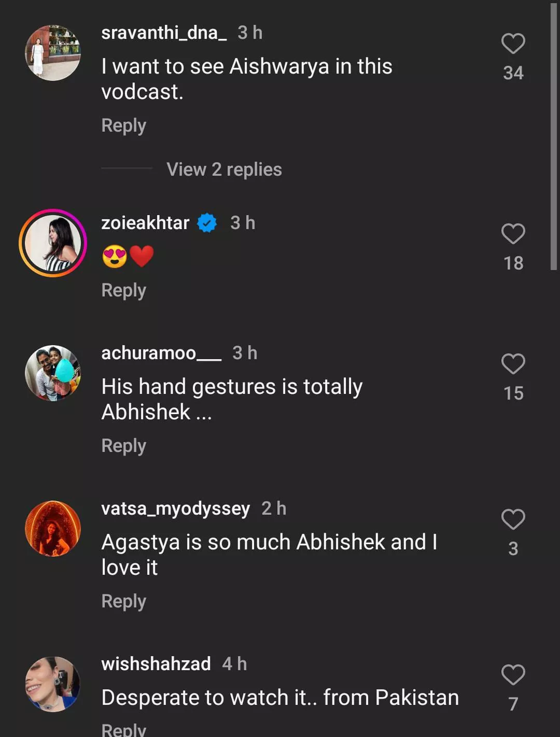The height and width of the screenshot is (737, 560).
Task: Reply to achuramoo___'s comment
Action: coord(123,446)
